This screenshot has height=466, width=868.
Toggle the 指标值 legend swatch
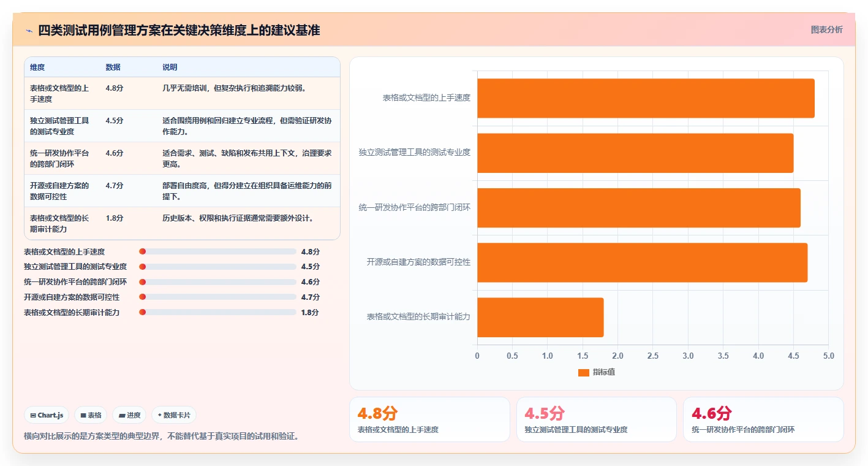coord(584,372)
